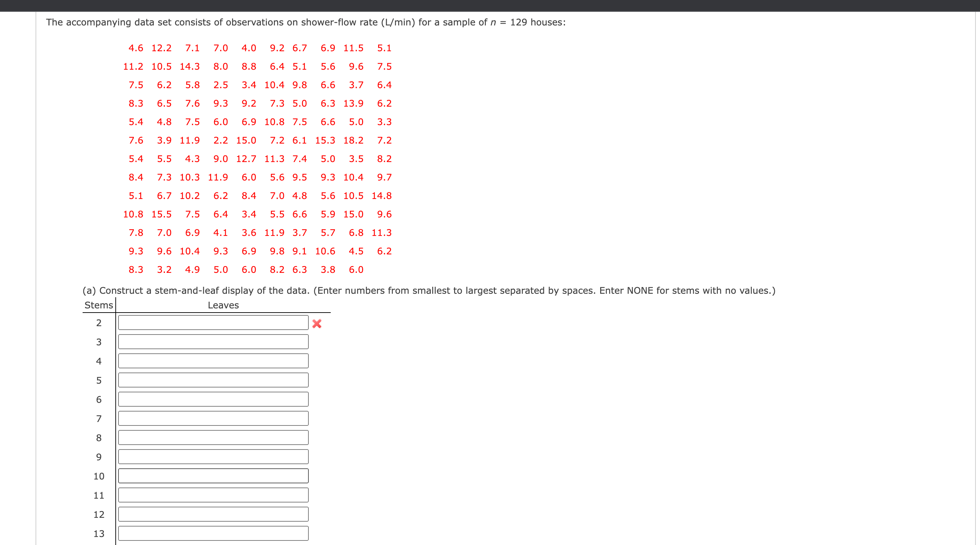Click the leaves input field for stem 12

point(213,514)
